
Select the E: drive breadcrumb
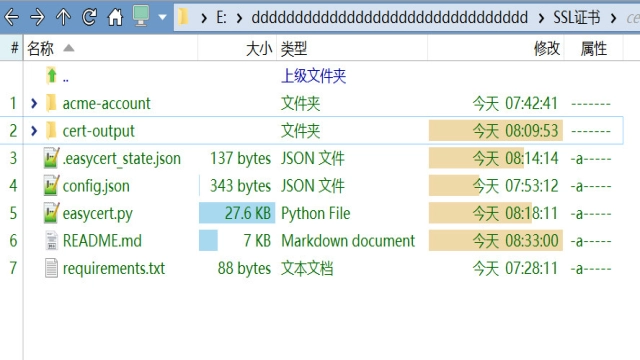coord(221,18)
